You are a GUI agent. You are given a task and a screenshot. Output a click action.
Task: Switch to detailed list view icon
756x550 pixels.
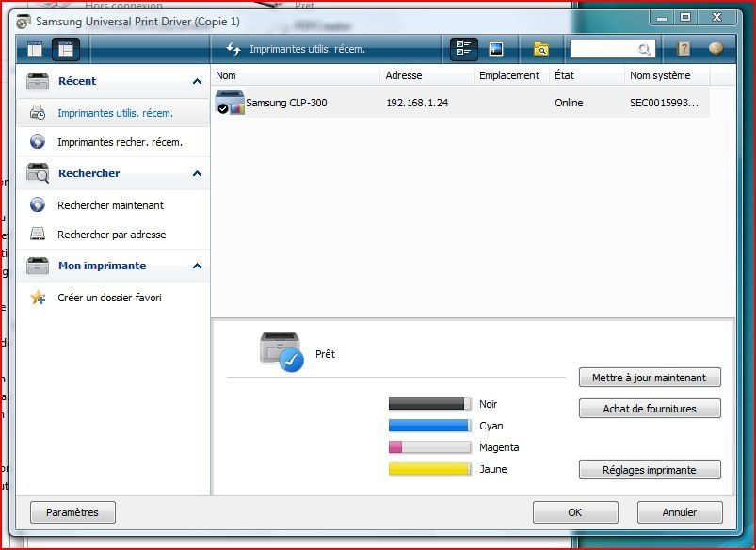[464, 49]
